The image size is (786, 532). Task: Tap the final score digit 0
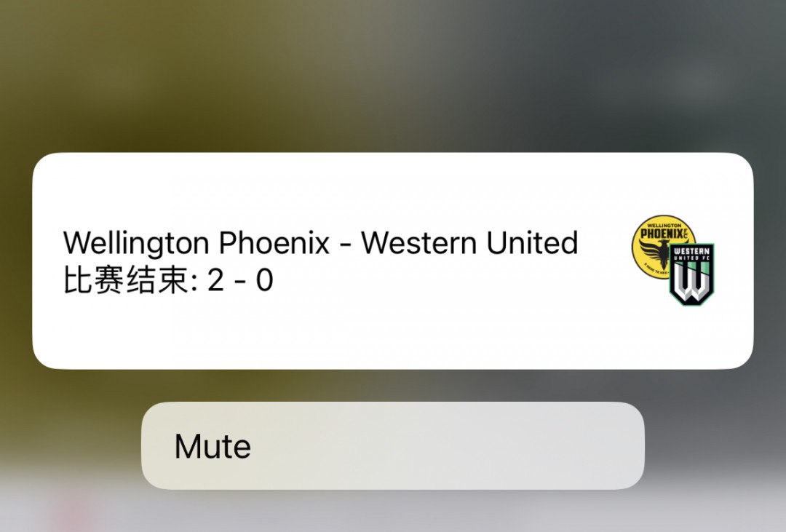click(x=265, y=279)
